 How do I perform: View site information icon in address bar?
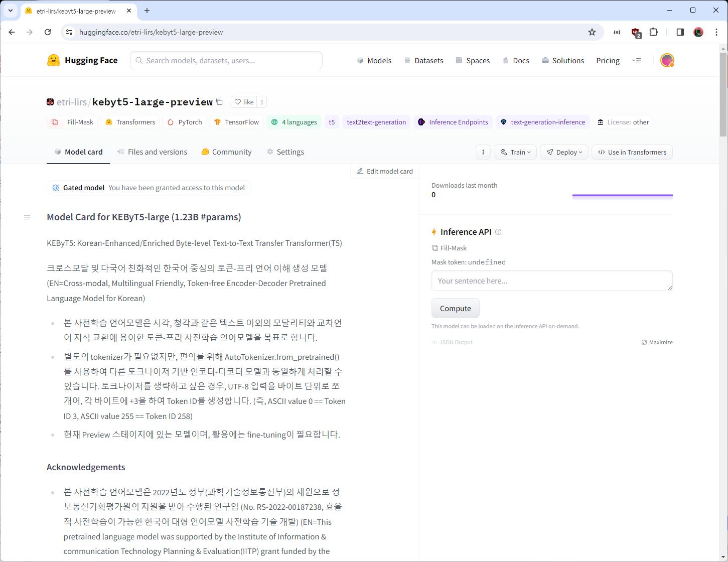[x=70, y=32]
